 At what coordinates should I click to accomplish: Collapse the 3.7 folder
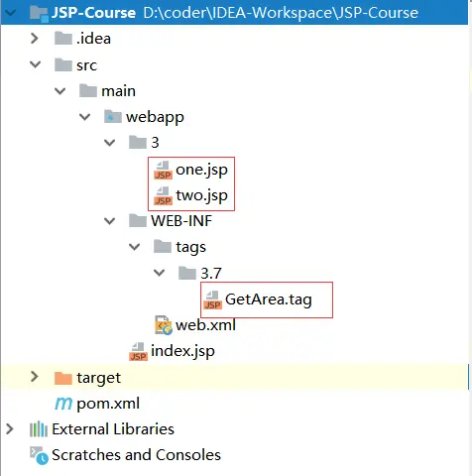tap(160, 273)
